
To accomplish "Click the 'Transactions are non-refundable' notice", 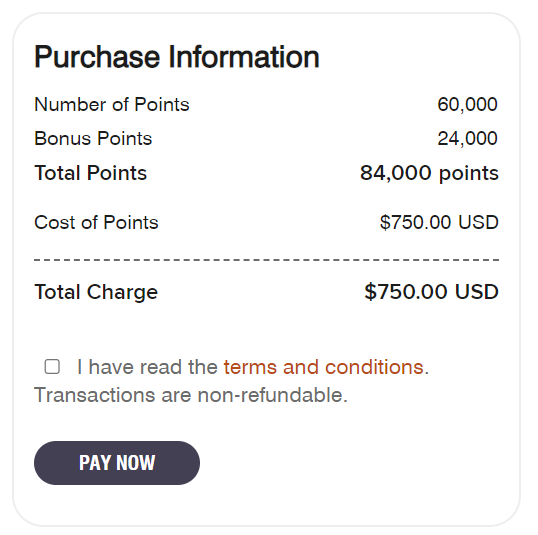I will [191, 395].
